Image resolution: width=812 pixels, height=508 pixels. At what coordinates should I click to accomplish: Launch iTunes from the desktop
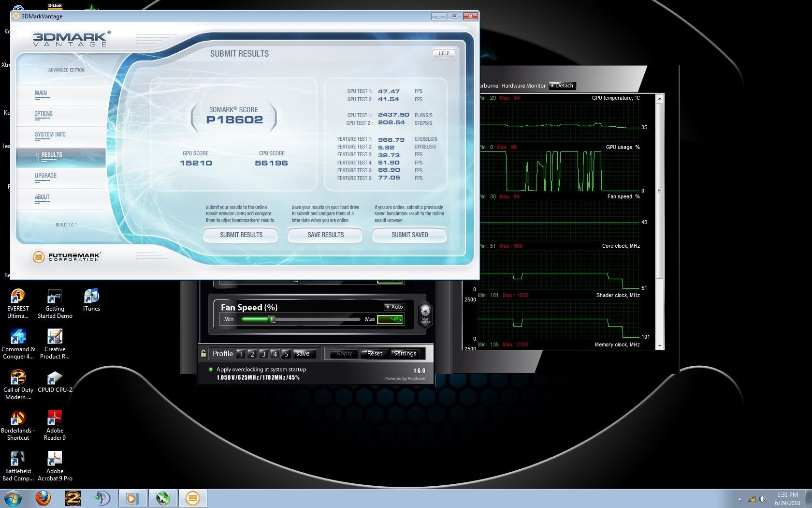(91, 300)
